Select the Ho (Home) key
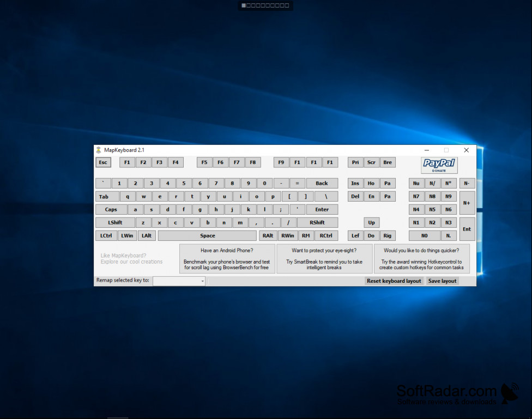This screenshot has width=532, height=419. click(x=371, y=183)
